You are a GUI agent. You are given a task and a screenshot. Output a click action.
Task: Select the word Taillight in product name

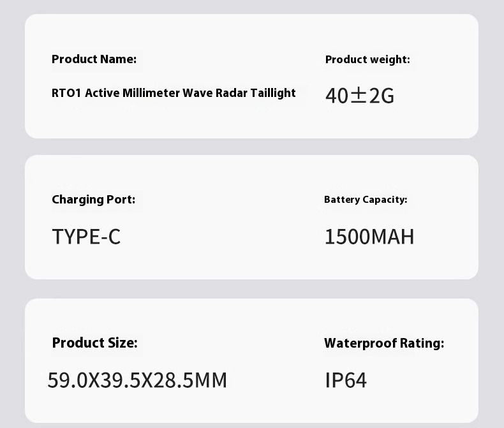coord(273,93)
